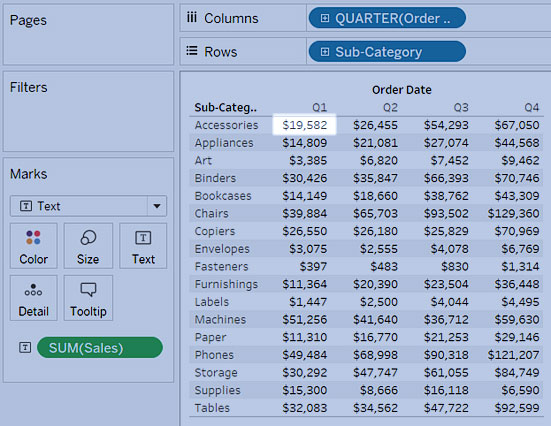Select the SUM(Sales) green pill
Viewport: 551px width, 426px height.
[x=100, y=348]
